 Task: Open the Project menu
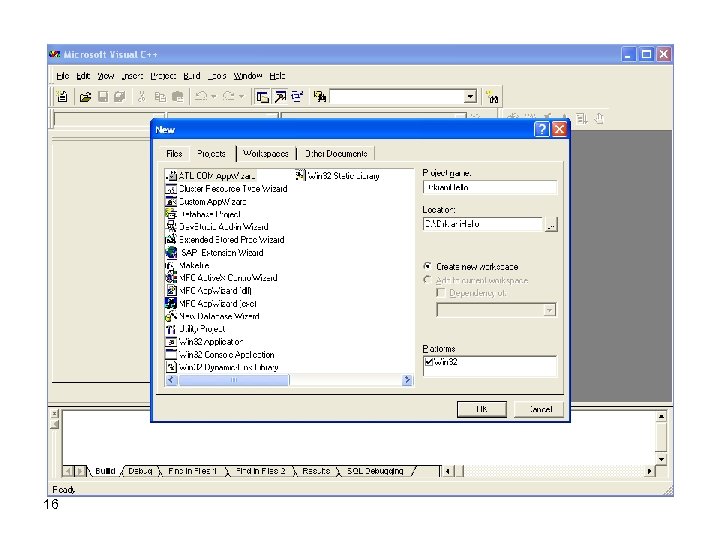point(163,76)
